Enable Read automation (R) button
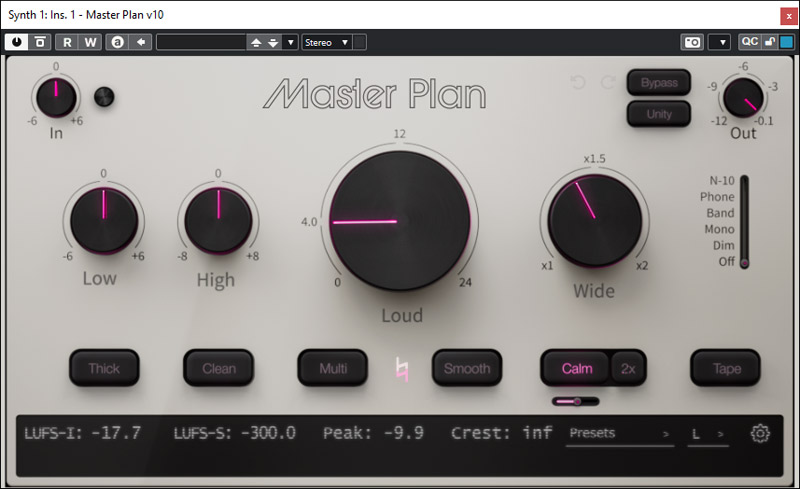 pos(67,42)
